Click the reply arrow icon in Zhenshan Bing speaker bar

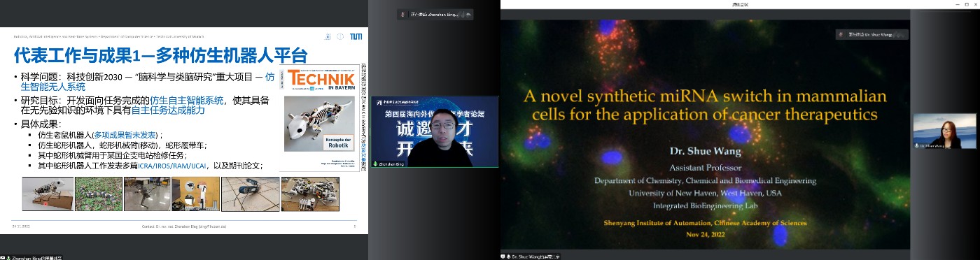[468, 13]
